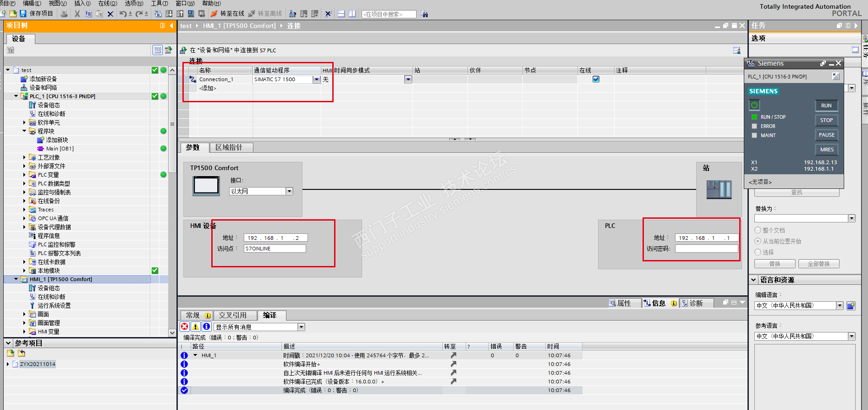The width and height of the screenshot is (868, 410).
Task: Select 从当前位置开始 radio button
Action: pyautogui.click(x=758, y=241)
